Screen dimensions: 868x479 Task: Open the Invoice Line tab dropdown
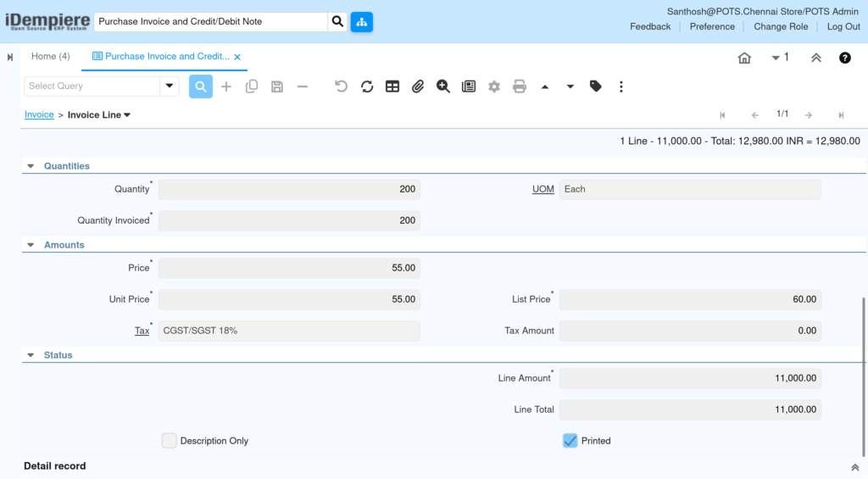(127, 115)
